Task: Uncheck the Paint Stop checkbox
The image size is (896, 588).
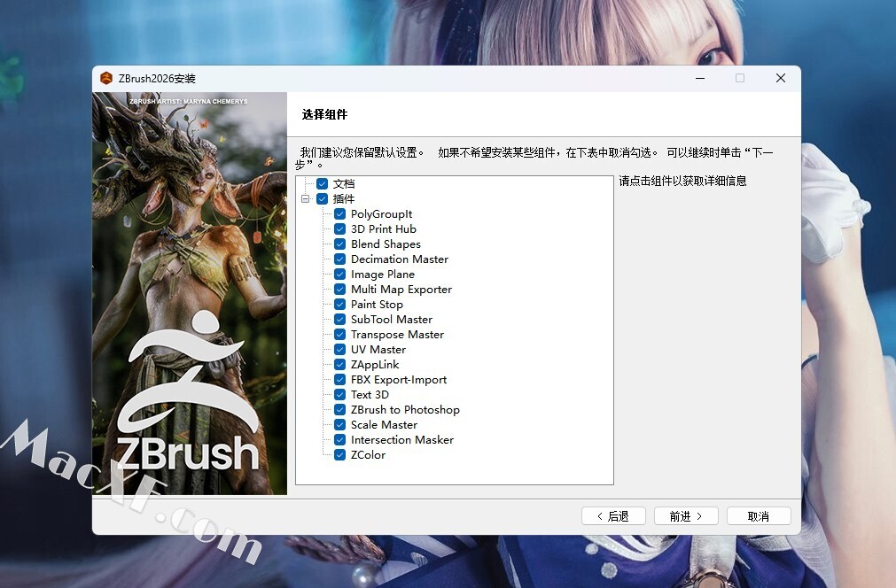Action: pos(340,305)
